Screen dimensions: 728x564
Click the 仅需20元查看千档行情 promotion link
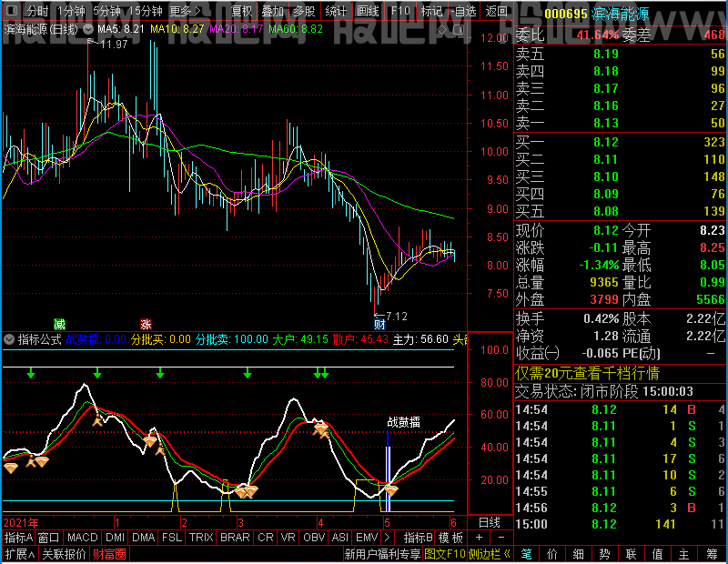(587, 373)
